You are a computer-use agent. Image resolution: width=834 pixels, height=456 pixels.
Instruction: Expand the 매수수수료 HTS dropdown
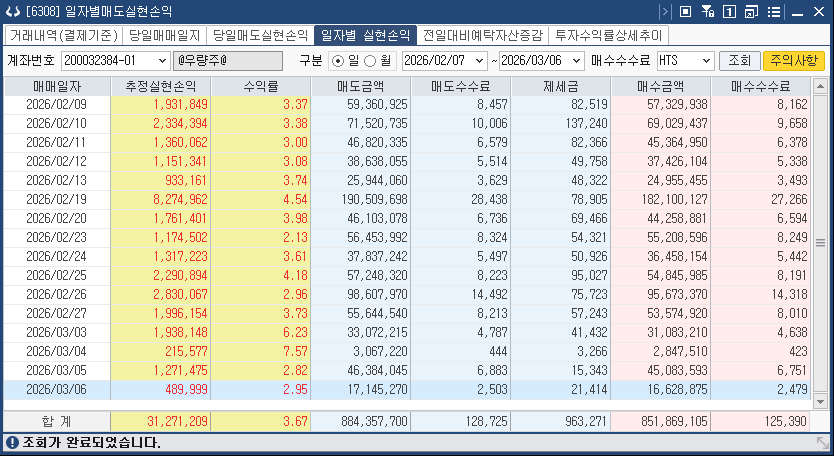[x=705, y=60]
